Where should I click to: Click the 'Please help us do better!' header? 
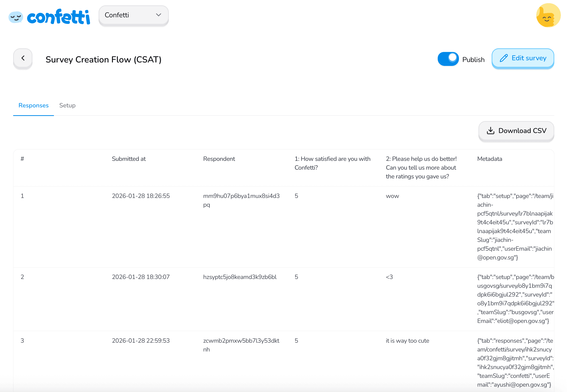[421, 168]
